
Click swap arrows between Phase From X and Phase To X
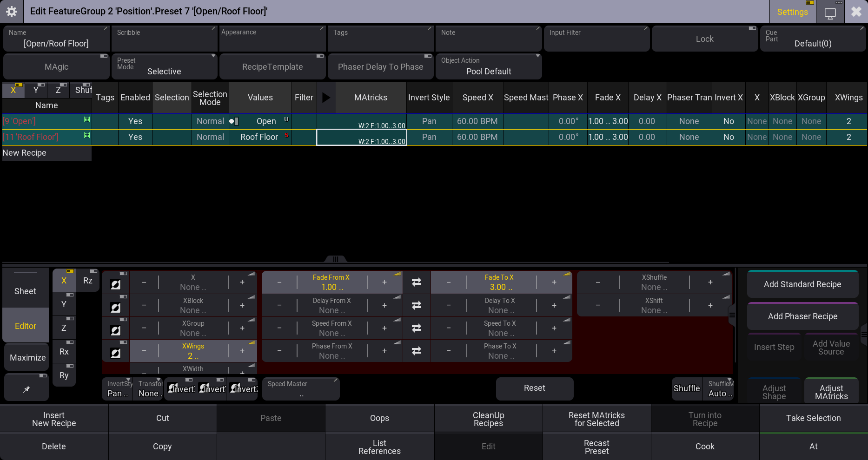[x=417, y=351]
